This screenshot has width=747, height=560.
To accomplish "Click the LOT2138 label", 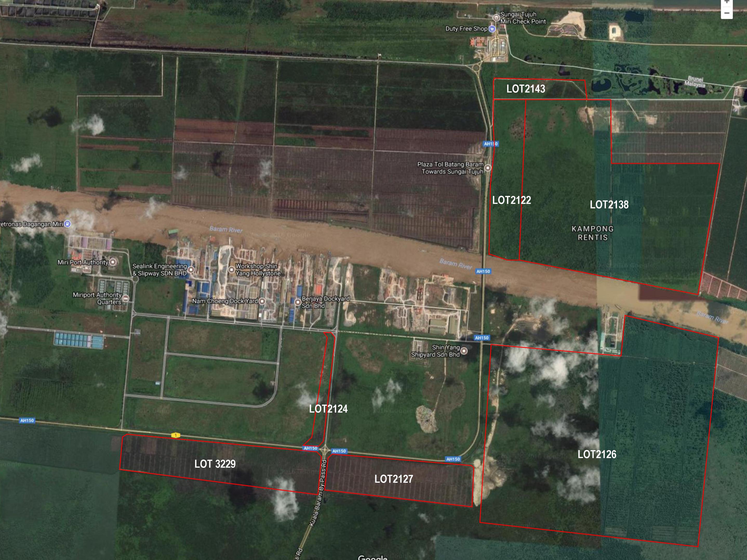I will coord(609,204).
